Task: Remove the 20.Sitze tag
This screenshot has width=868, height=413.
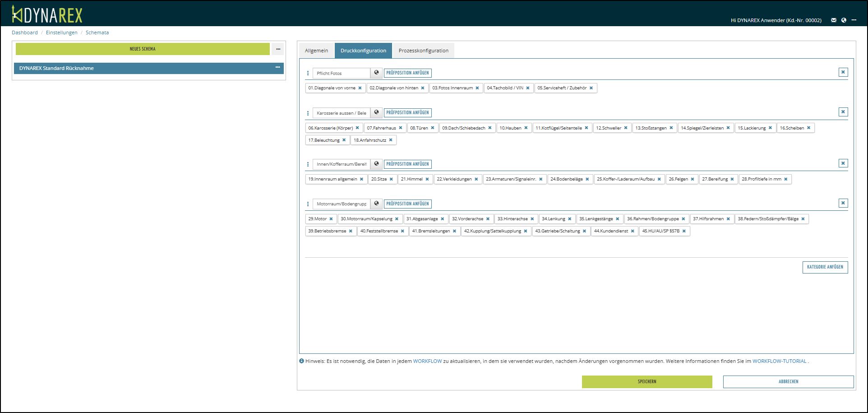Action: (x=391, y=179)
